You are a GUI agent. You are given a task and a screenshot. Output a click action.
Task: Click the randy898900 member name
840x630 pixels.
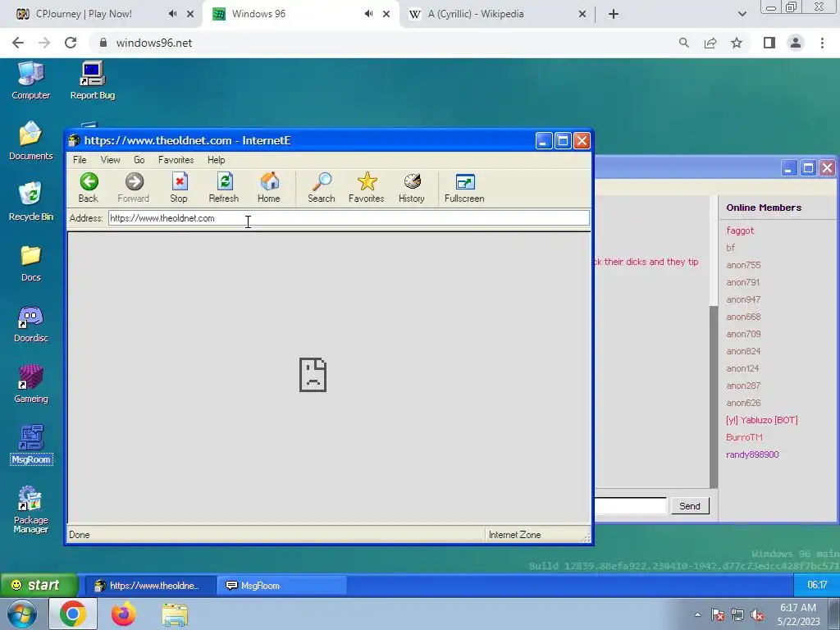tap(752, 454)
